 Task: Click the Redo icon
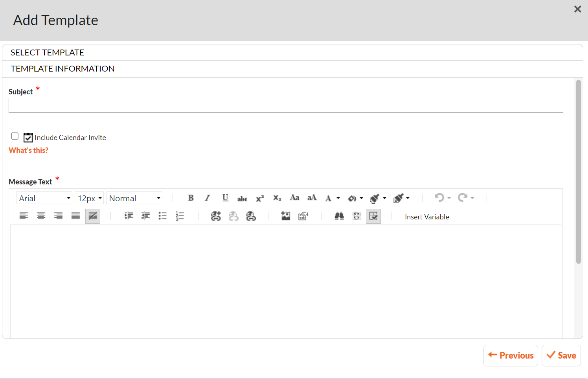[x=463, y=197]
